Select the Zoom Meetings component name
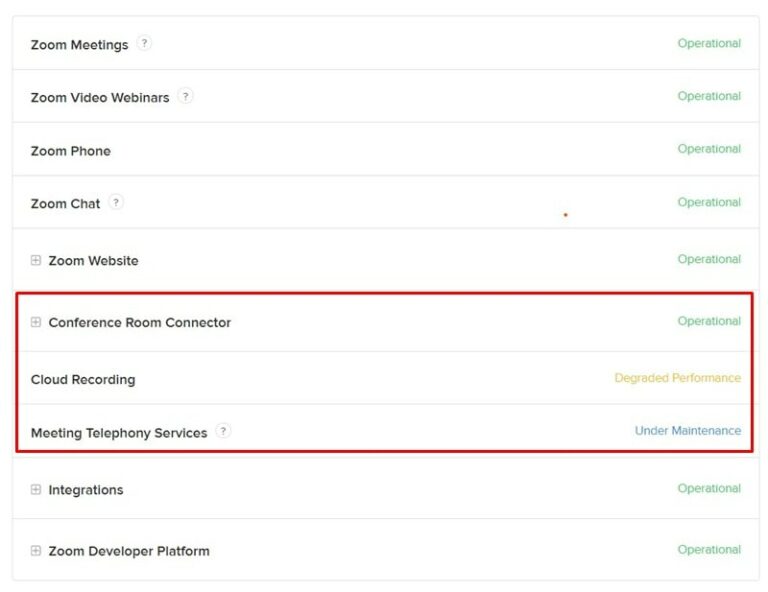Viewport: 768px width, 592px height. pos(79,45)
